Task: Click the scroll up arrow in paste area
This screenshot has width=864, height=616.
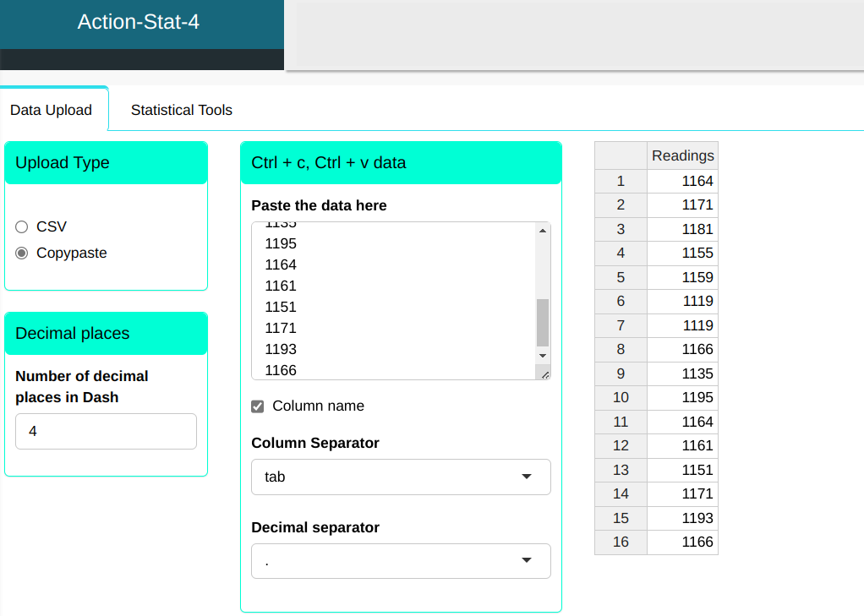Action: [543, 230]
